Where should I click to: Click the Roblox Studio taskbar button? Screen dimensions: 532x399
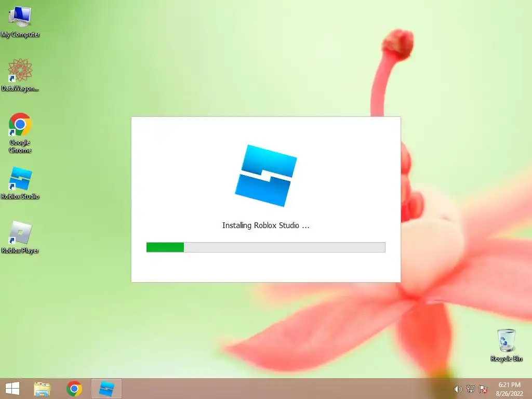(x=106, y=389)
